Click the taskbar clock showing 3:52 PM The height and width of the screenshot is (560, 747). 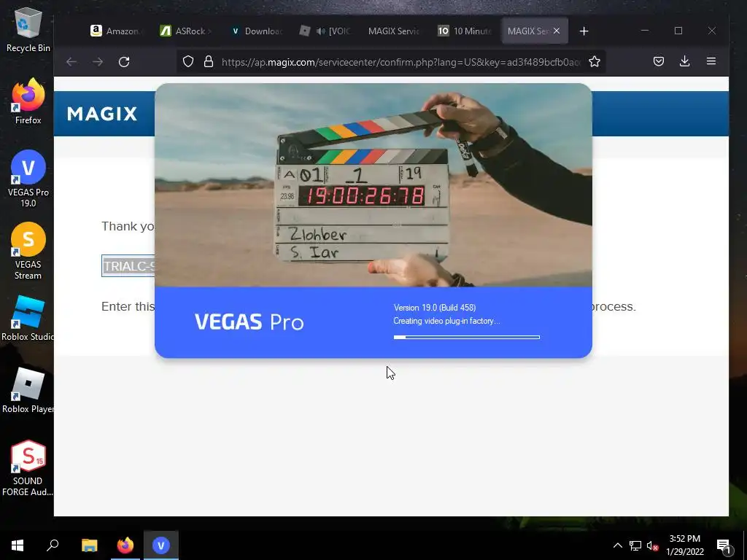point(684,545)
